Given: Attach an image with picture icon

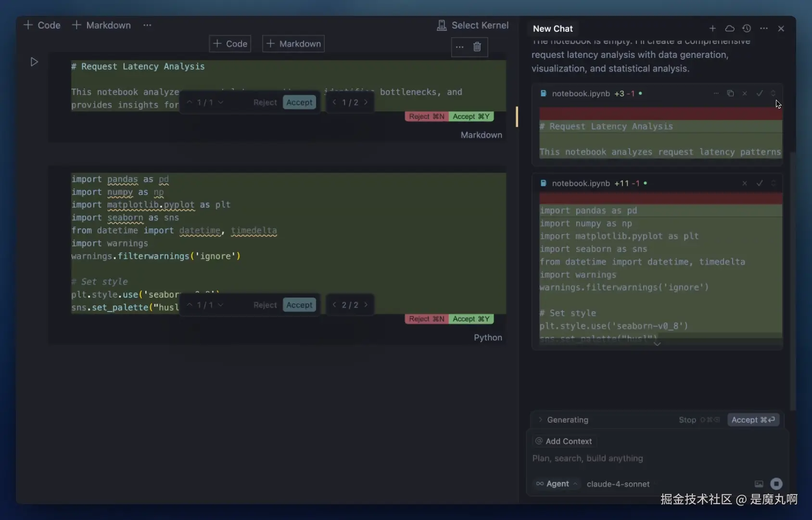Looking at the screenshot, I should 759,484.
